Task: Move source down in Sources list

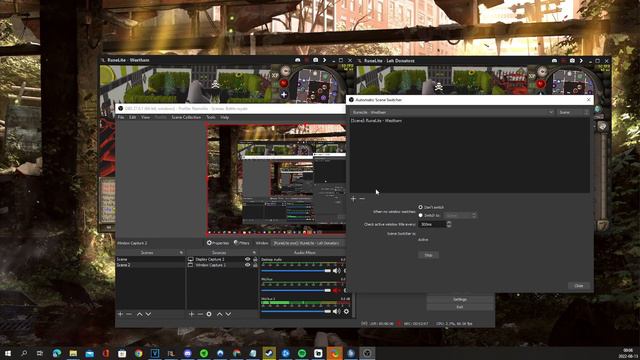Action: tap(228, 314)
